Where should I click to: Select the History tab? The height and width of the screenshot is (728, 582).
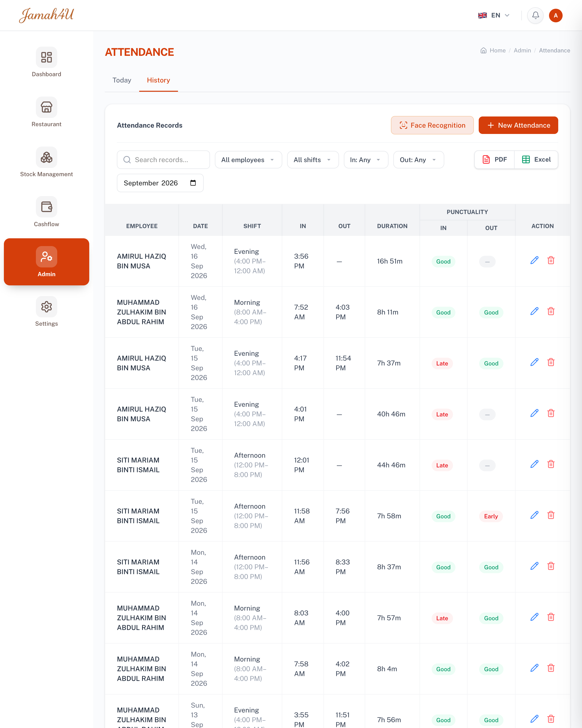[x=158, y=80]
